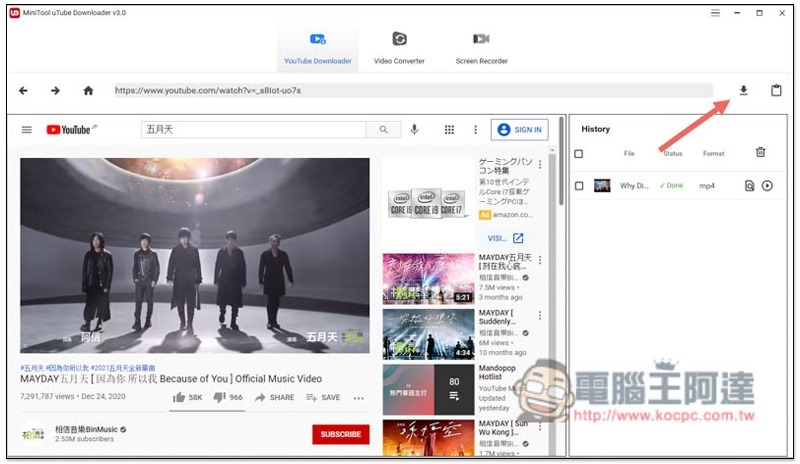Delete history using the trash icon
Screen dimensions: 800x464
click(760, 152)
